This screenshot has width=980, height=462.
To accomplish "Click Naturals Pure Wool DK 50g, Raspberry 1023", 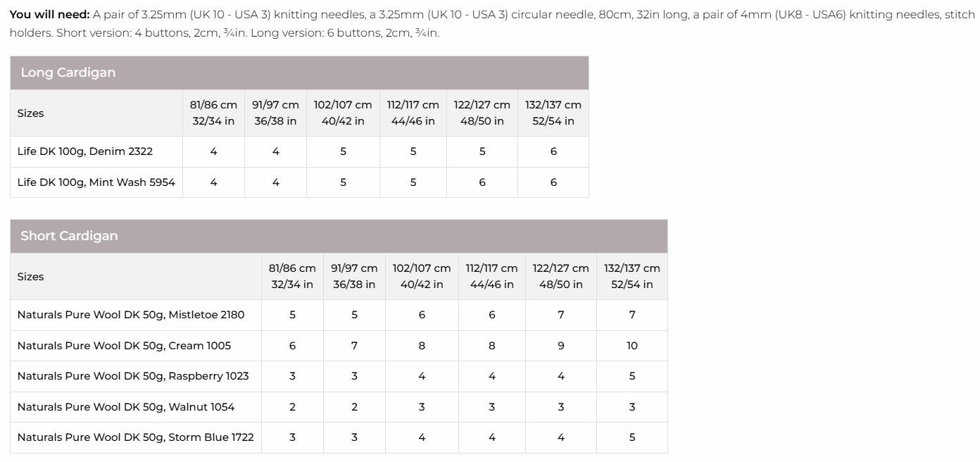I will click(133, 376).
